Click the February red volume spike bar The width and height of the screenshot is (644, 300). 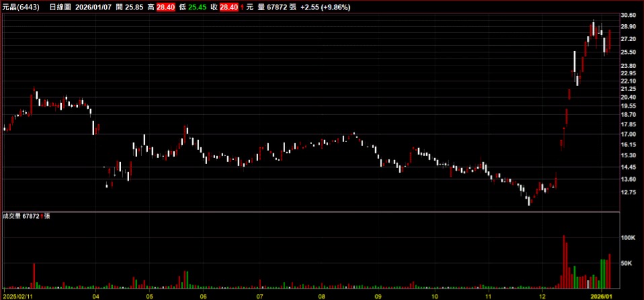click(34, 276)
